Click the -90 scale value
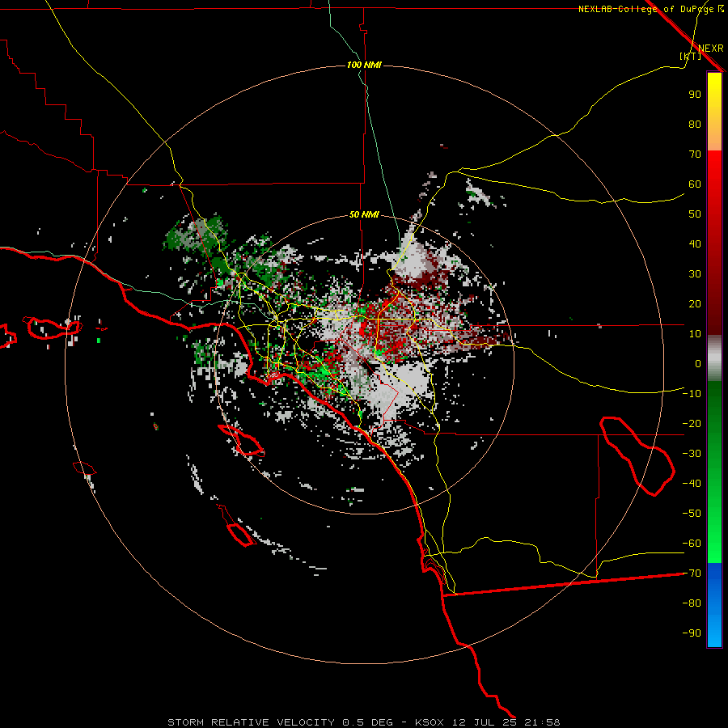This screenshot has height=728, width=728. 692,633
